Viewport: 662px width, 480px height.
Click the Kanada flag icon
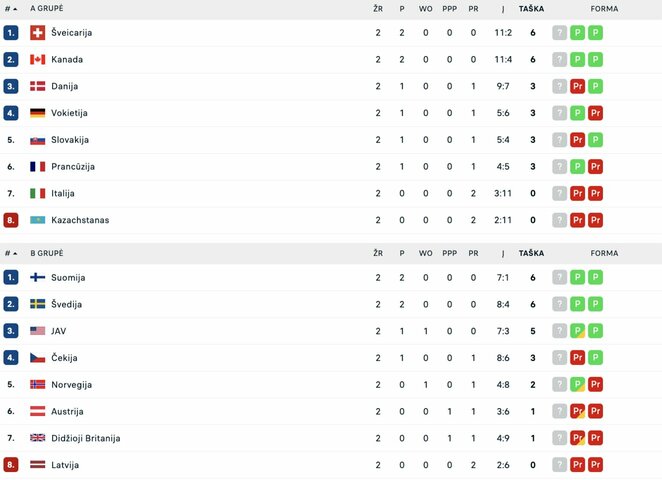click(38, 60)
